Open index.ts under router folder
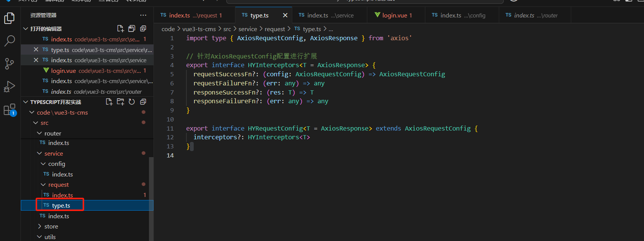This screenshot has width=644, height=241. point(58,143)
